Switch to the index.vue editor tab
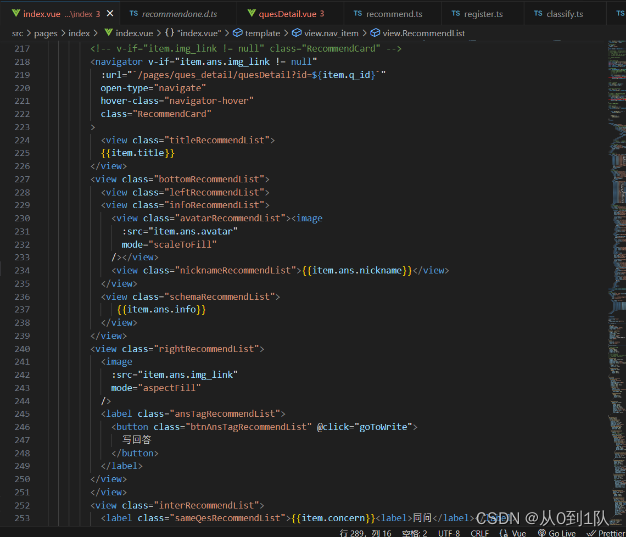626x537 pixels. (x=59, y=14)
